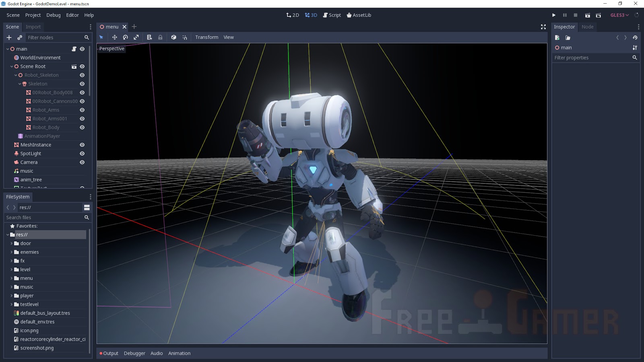Image resolution: width=644 pixels, height=362 pixels.
Task: Click the add new node plus icon
Action: click(9, 37)
